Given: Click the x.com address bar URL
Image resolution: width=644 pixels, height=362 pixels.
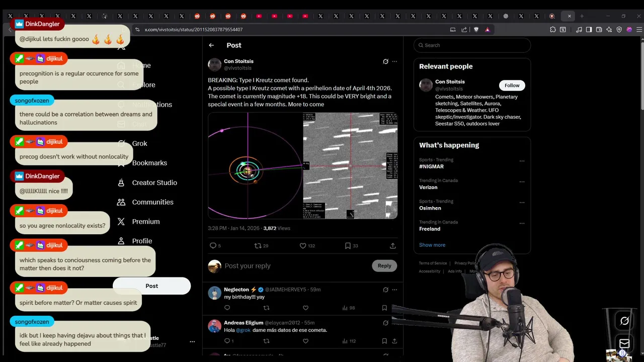Looking at the screenshot, I should 194,30.
